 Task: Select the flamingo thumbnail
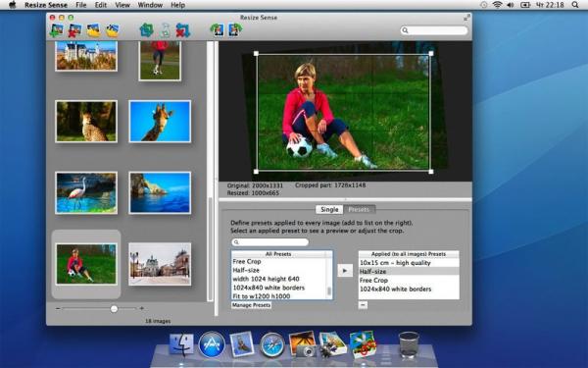(x=86, y=193)
